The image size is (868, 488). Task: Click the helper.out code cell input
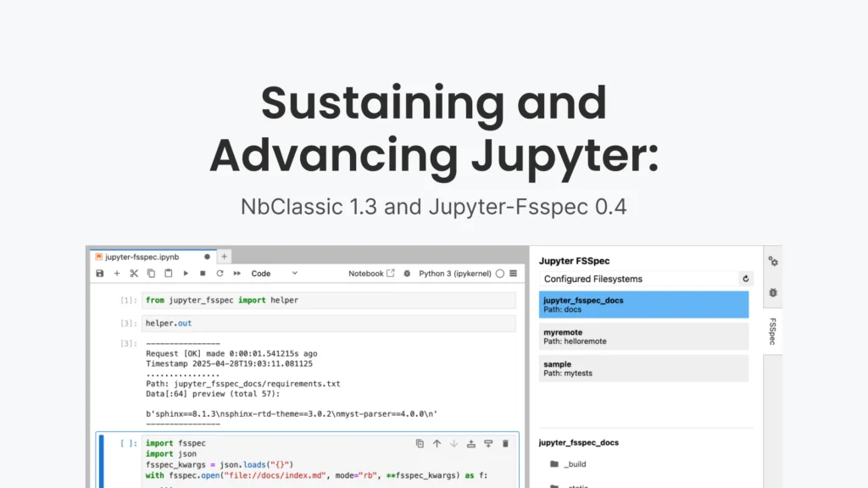329,323
